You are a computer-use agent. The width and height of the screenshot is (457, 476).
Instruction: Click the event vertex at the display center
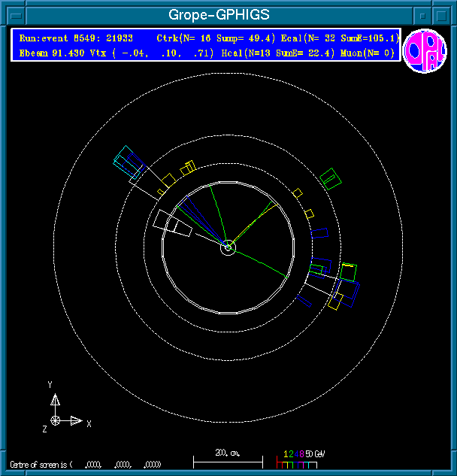pos(228,246)
